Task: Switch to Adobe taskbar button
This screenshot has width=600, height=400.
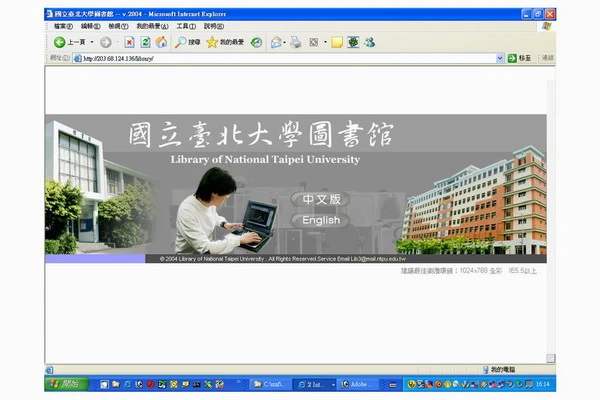Action: point(359,384)
